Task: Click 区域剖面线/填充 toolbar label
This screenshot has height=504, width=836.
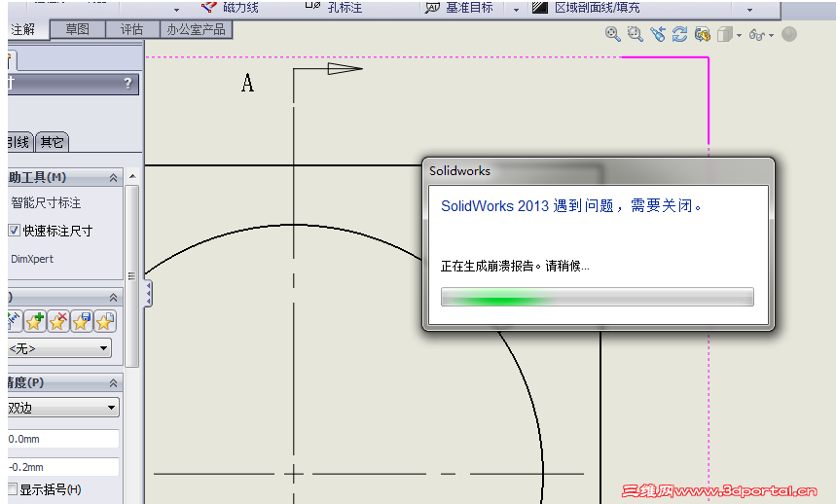Action: (598, 8)
